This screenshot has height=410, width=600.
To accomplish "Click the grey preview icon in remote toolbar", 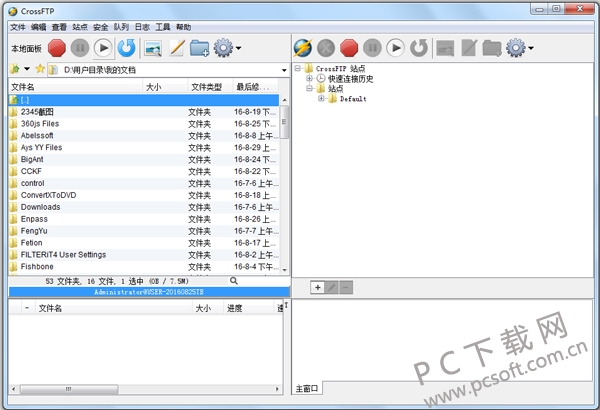I will click(x=445, y=49).
